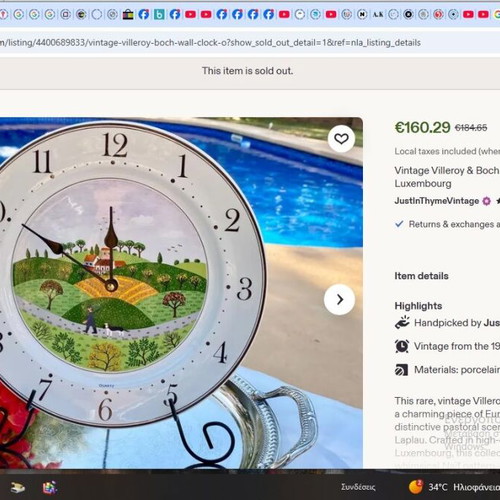This screenshot has width=500, height=500.
Task: Click the browser address bar URL
Action: 210,43
